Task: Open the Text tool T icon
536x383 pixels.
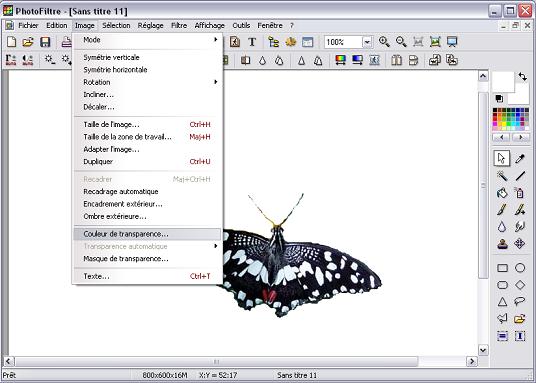Action: [x=252, y=42]
